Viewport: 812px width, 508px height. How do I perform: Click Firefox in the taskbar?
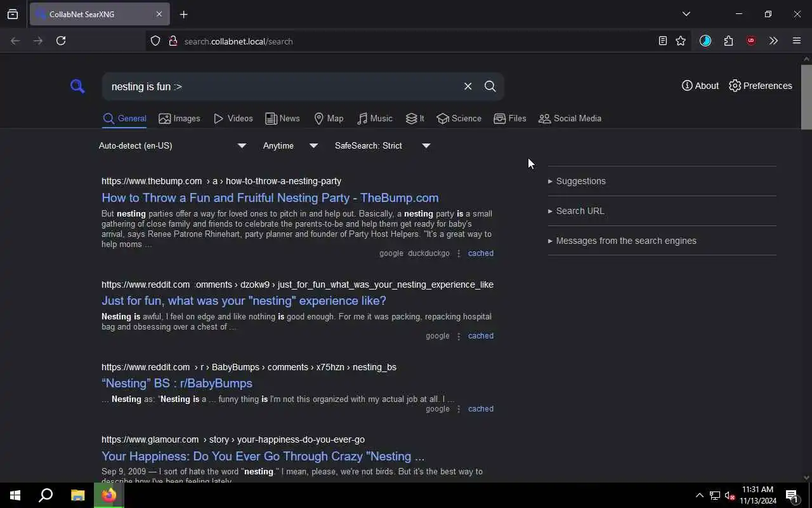click(109, 495)
